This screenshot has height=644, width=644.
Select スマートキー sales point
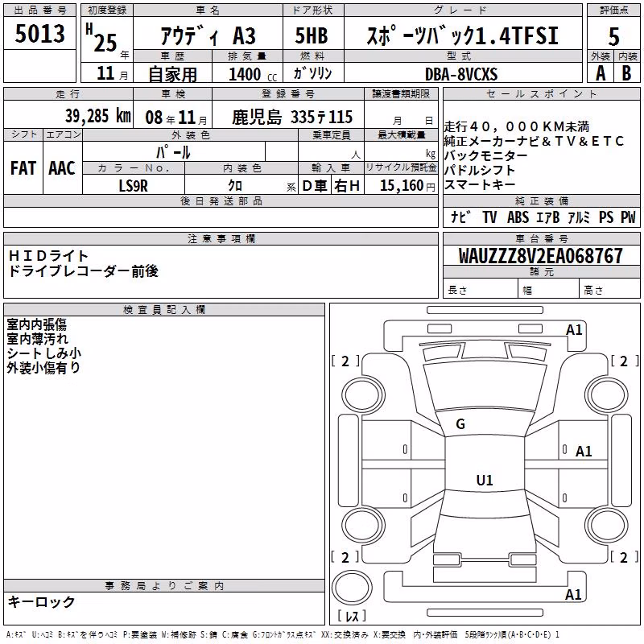point(479,184)
